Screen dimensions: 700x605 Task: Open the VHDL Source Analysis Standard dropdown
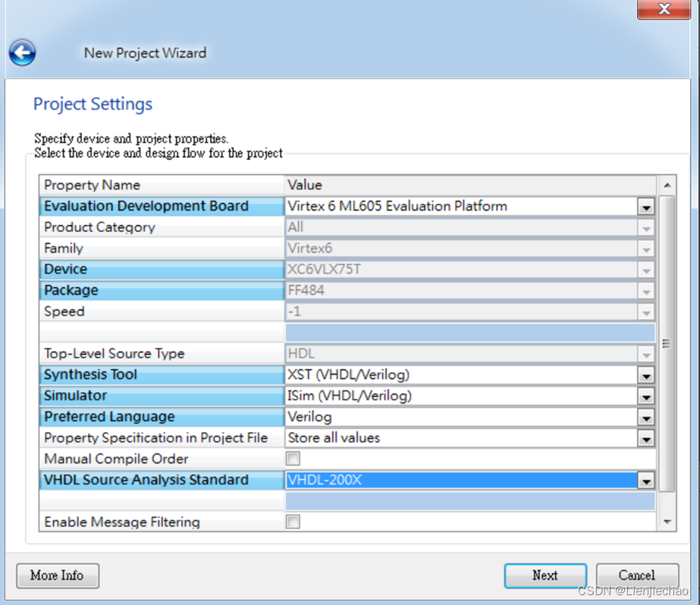click(646, 480)
